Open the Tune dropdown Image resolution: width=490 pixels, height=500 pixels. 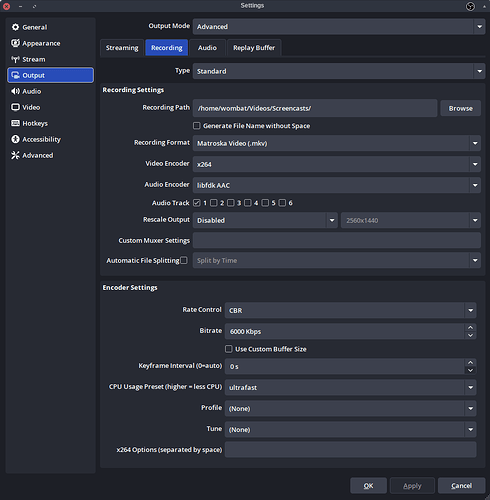pyautogui.click(x=351, y=429)
